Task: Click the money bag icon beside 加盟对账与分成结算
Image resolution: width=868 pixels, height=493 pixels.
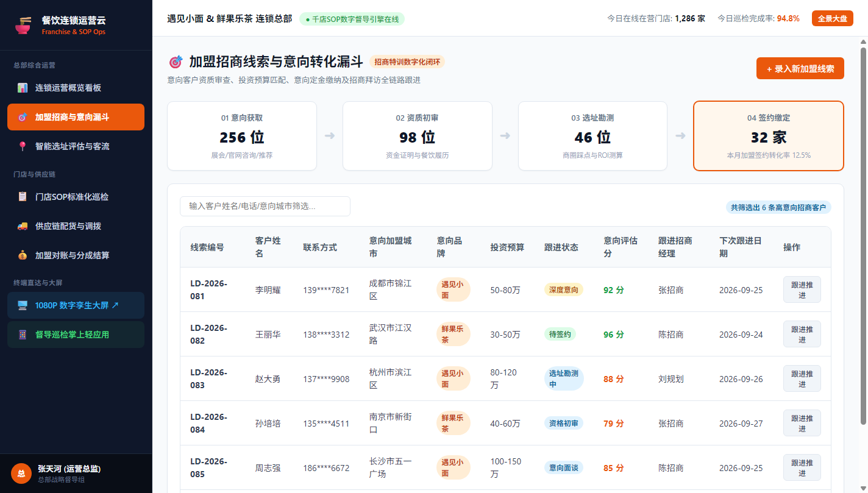Action: 23,255
